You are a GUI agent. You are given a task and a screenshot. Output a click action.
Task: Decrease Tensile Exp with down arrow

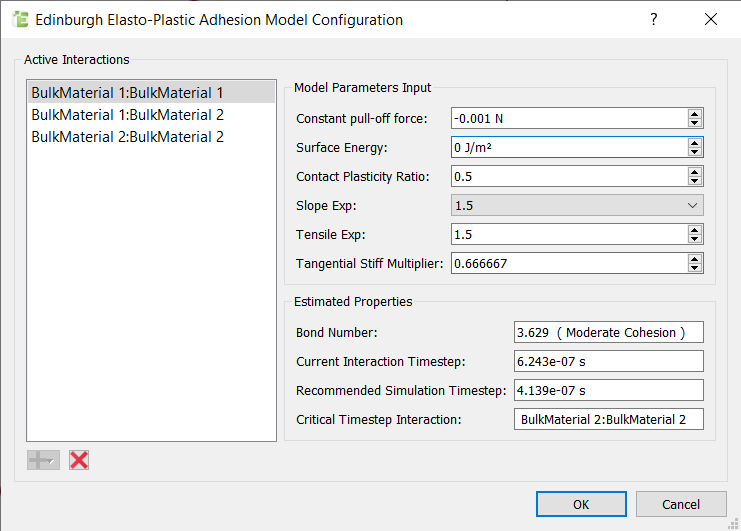695,239
